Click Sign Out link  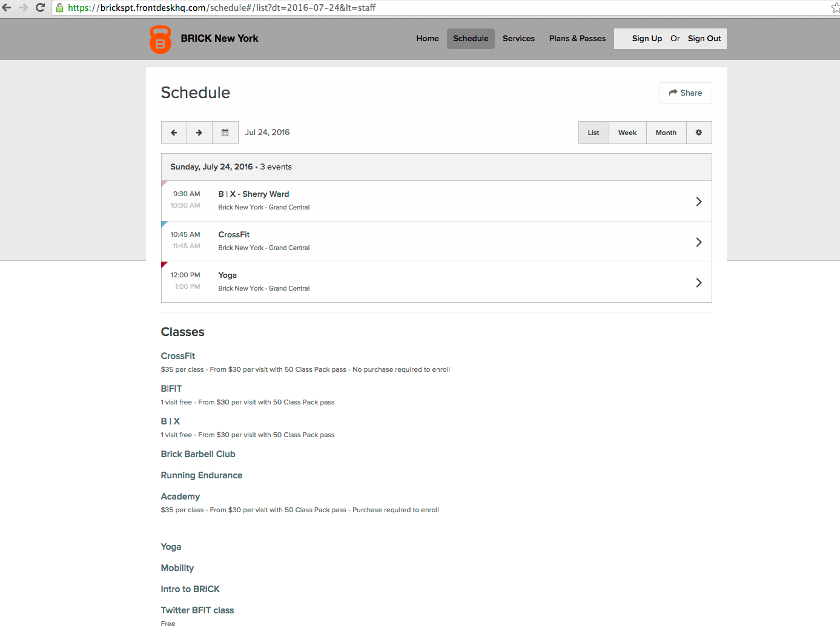pos(704,39)
